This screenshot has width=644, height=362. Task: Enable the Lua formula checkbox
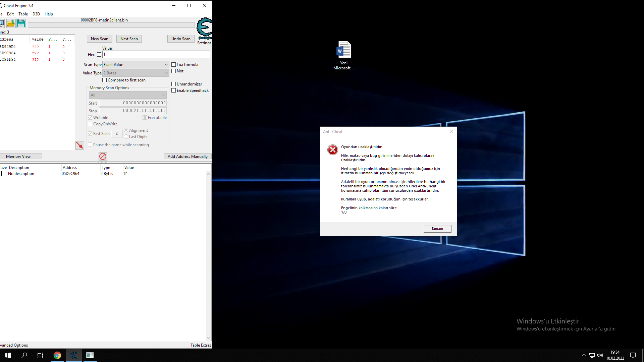click(x=174, y=65)
